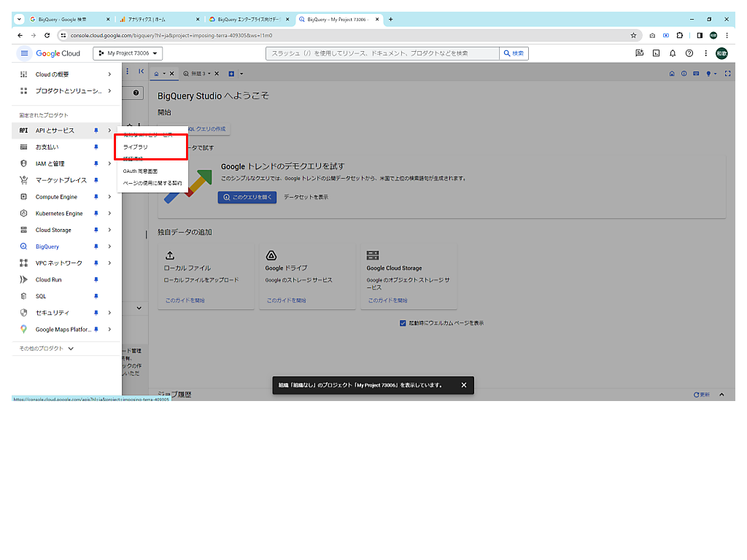Unpin Compute Engine pin icon
Image resolution: width=747 pixels, height=560 pixels.
[96, 197]
